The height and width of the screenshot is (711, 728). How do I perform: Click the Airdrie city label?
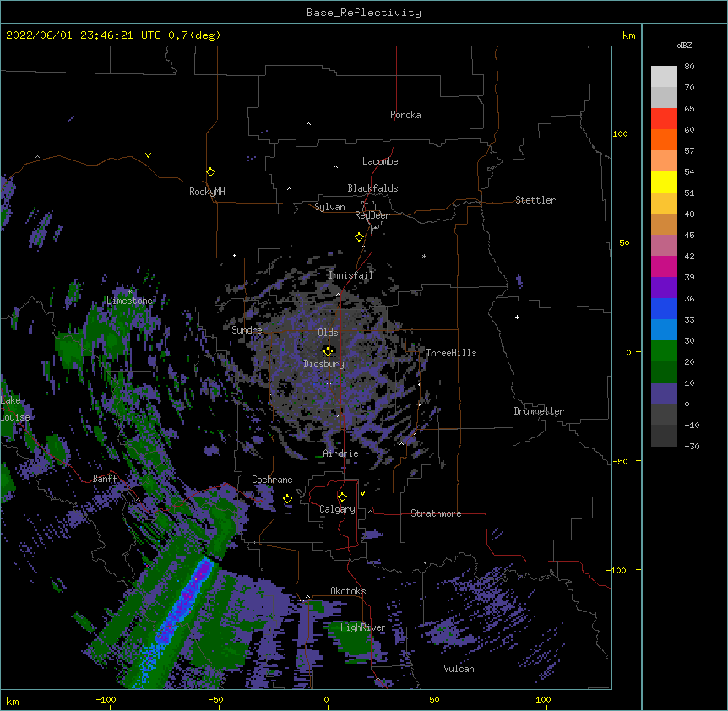tap(340, 453)
